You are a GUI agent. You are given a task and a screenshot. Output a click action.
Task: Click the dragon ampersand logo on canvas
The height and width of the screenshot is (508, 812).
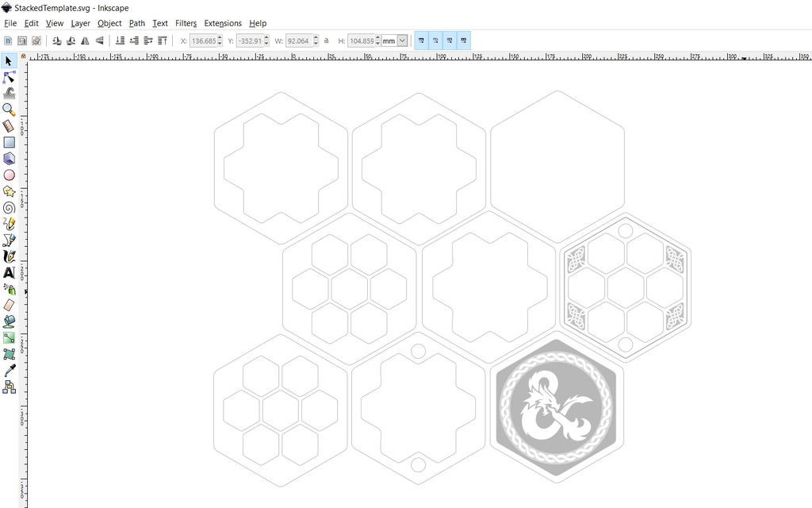(x=557, y=406)
